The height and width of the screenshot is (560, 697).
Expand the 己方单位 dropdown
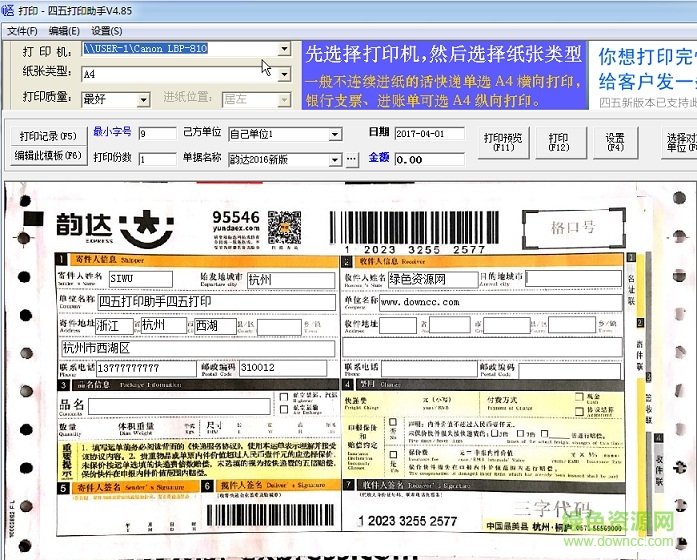pyautogui.click(x=335, y=134)
